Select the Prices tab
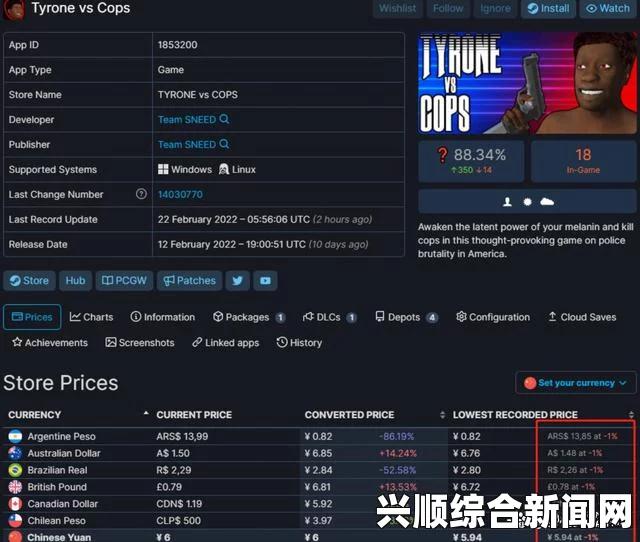This screenshot has width=640, height=542. 32,317
